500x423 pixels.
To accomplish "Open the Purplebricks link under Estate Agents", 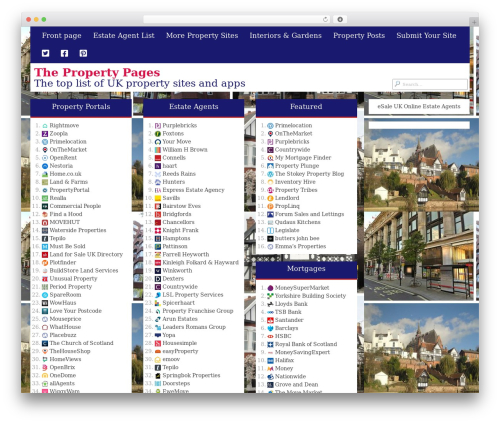I will (180, 126).
